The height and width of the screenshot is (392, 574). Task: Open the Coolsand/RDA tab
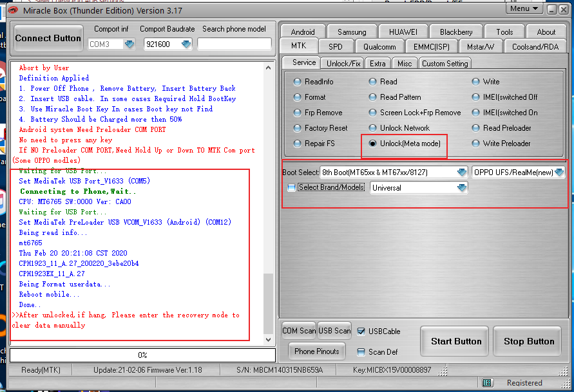pyautogui.click(x=535, y=47)
